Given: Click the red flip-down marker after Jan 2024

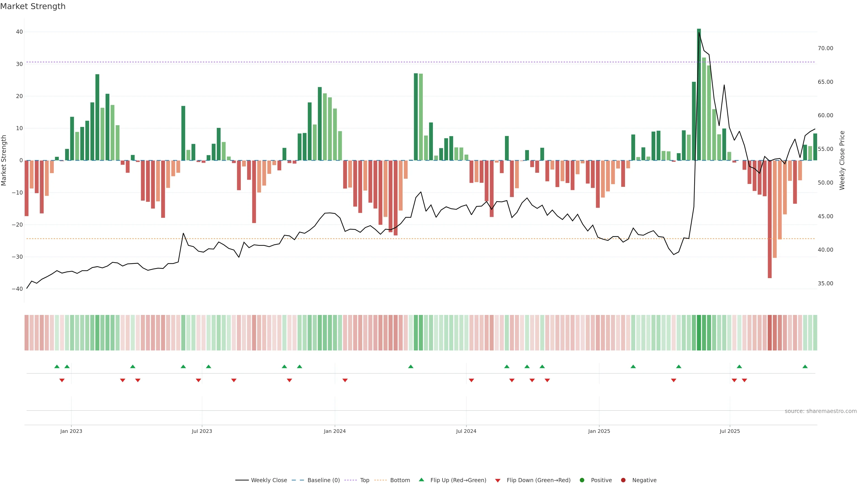Looking at the screenshot, I should click(x=345, y=380).
